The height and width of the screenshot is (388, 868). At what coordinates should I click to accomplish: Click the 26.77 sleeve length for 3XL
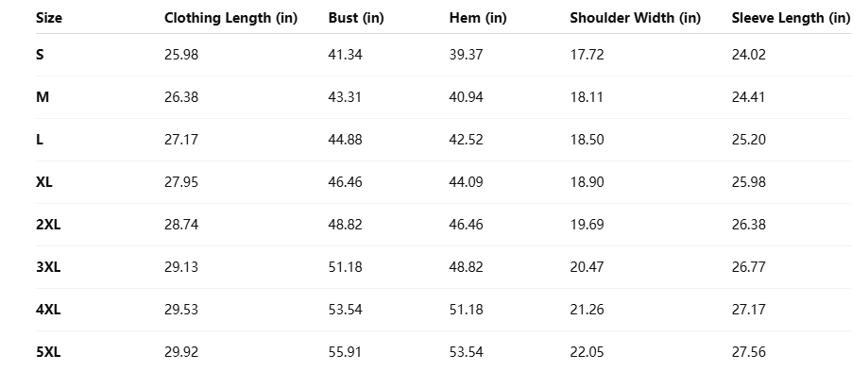[749, 267]
